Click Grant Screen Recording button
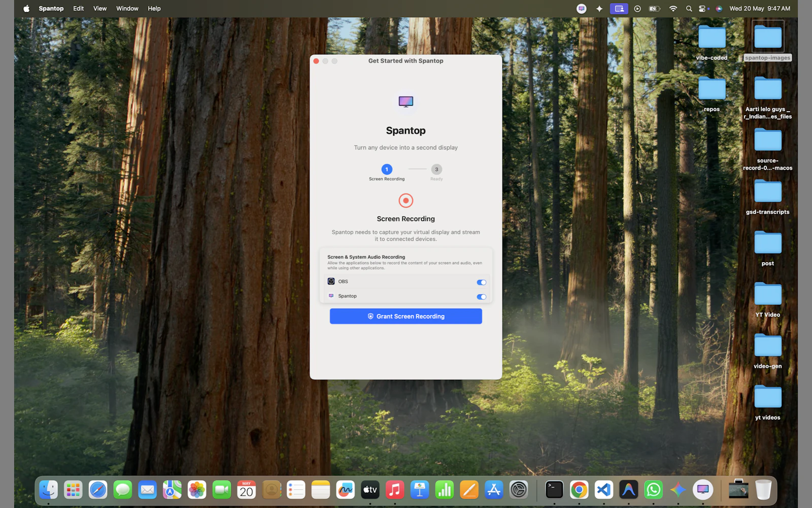 [405, 316]
